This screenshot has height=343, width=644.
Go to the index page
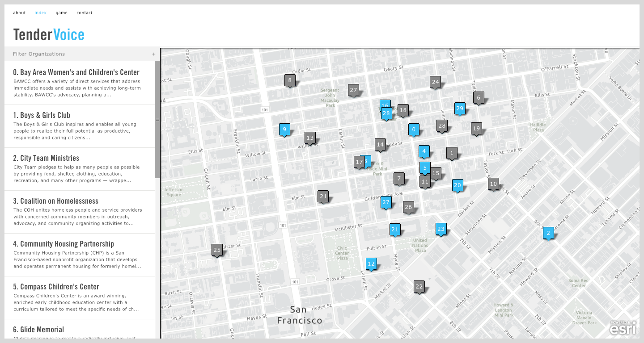[40, 13]
